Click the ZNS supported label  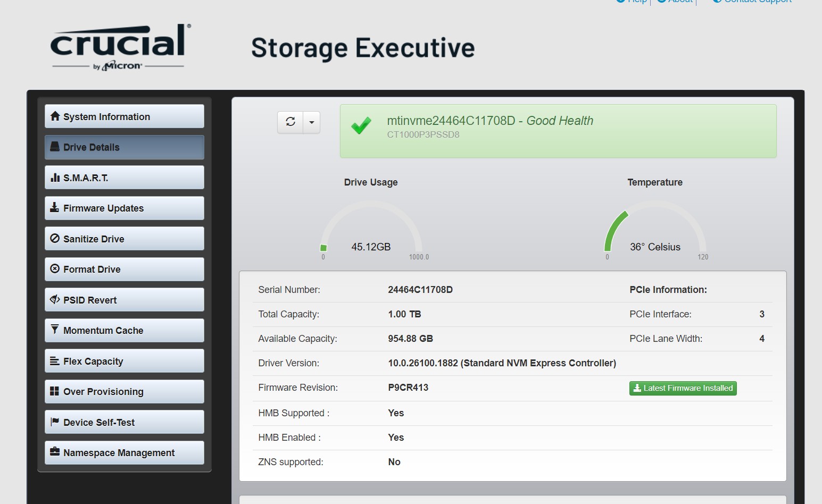[x=290, y=462]
